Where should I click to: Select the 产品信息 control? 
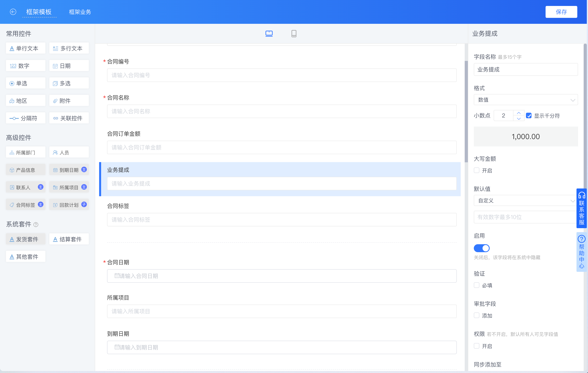(26, 170)
